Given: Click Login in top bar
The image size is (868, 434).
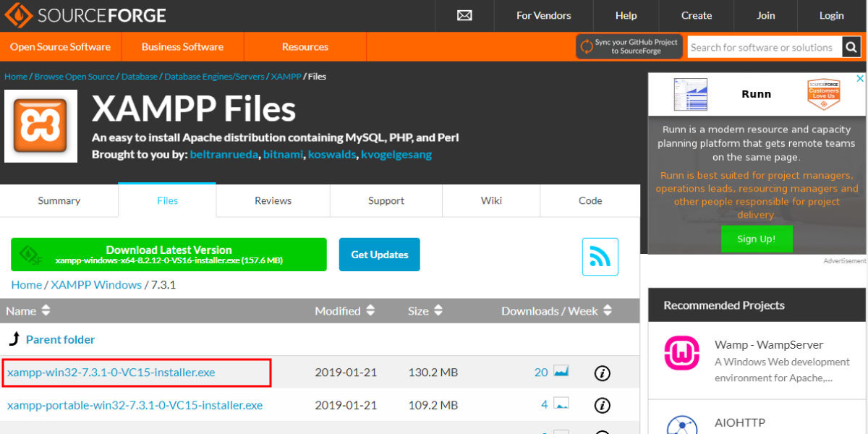Looking at the screenshot, I should [x=832, y=15].
